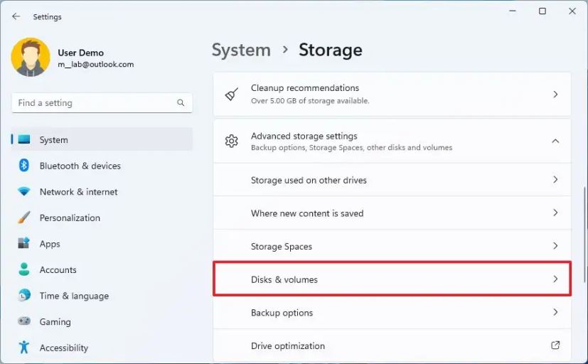Click the Time & language label

click(74, 296)
